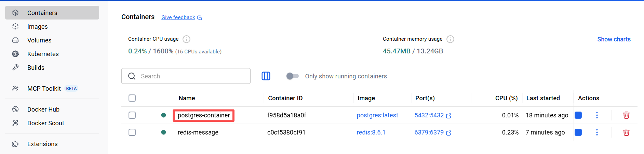Sort by Last started column header
Image resolution: width=644 pixels, height=154 pixels.
pos(543,98)
